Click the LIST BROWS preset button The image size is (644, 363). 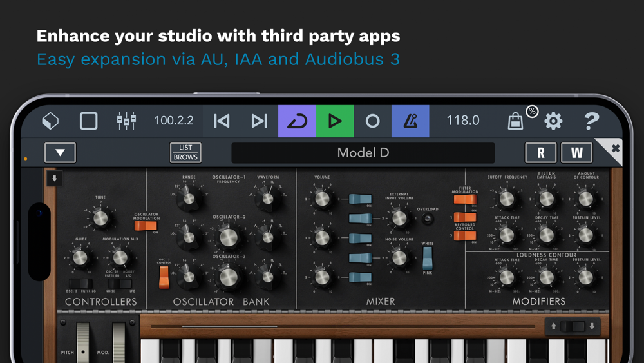point(185,153)
